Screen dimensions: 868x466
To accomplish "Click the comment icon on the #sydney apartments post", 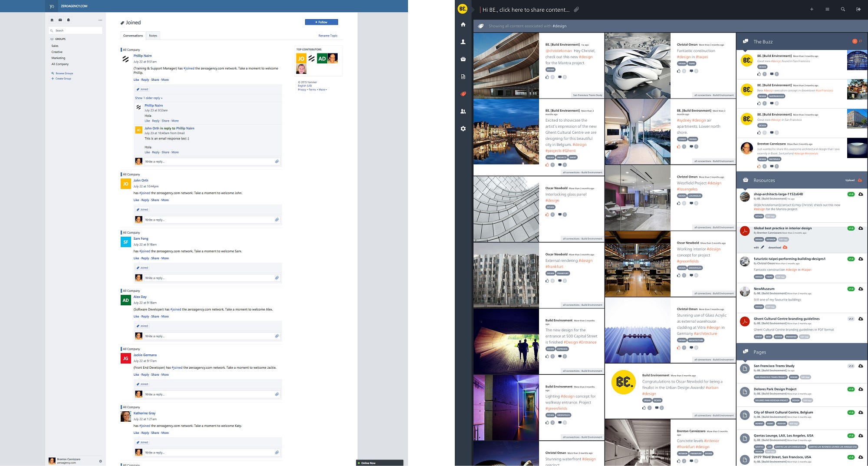I will pyautogui.click(x=691, y=146).
